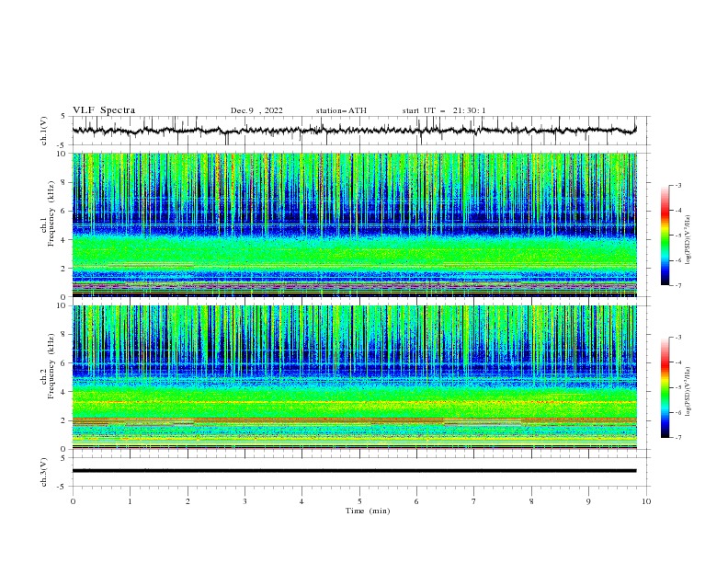
Task: Click the '8' tick on the time axis
Action: (531, 501)
